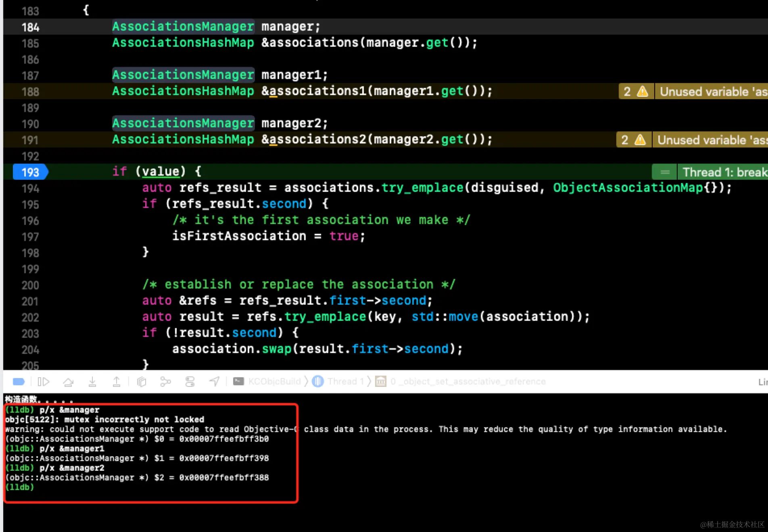The image size is (768, 532).
Task: Click line number 201 in the gutter
Action: tap(30, 301)
